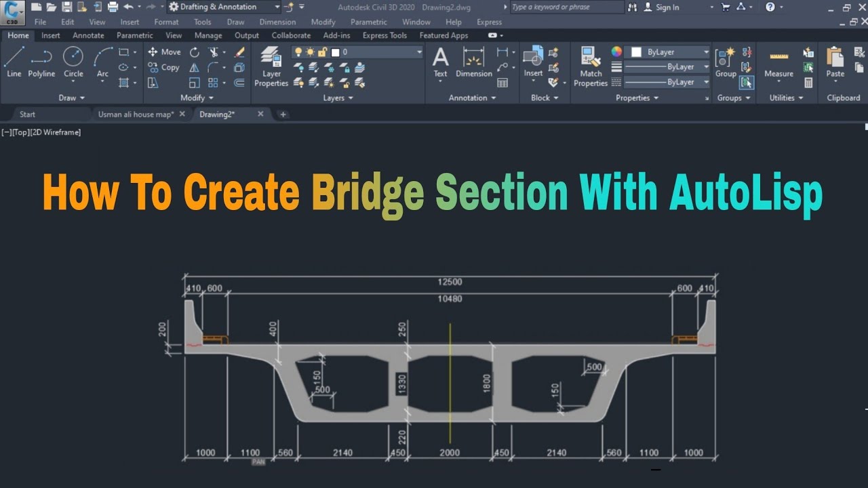The height and width of the screenshot is (488, 868).
Task: Open Layer Properties manager
Action: 271,66
